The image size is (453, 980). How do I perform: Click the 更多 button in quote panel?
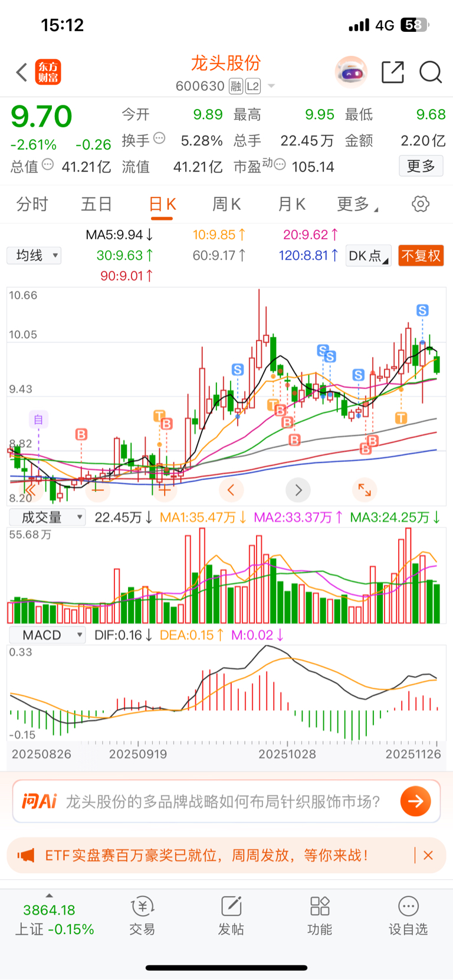pyautogui.click(x=421, y=166)
